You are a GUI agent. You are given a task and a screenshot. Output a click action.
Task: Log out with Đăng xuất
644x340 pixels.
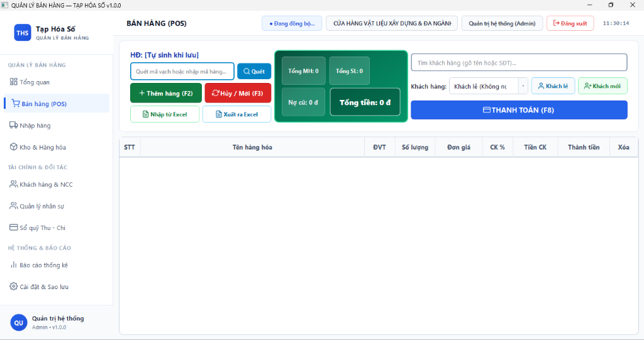(570, 23)
